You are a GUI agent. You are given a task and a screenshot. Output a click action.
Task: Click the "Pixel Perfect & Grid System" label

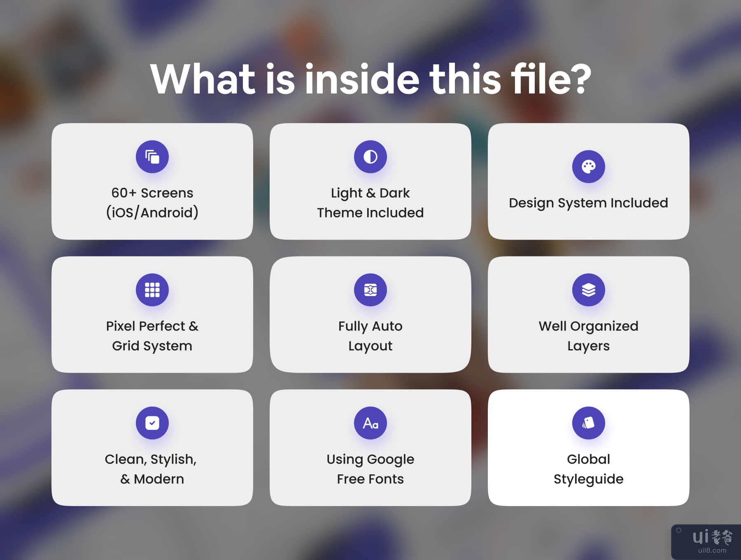click(152, 336)
